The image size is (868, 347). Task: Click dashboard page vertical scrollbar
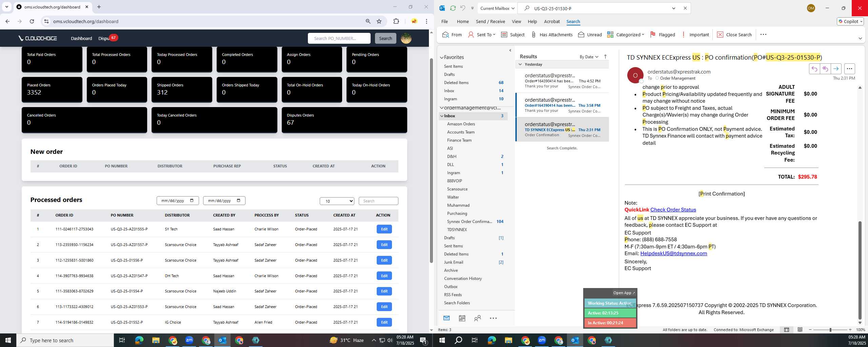[431, 160]
